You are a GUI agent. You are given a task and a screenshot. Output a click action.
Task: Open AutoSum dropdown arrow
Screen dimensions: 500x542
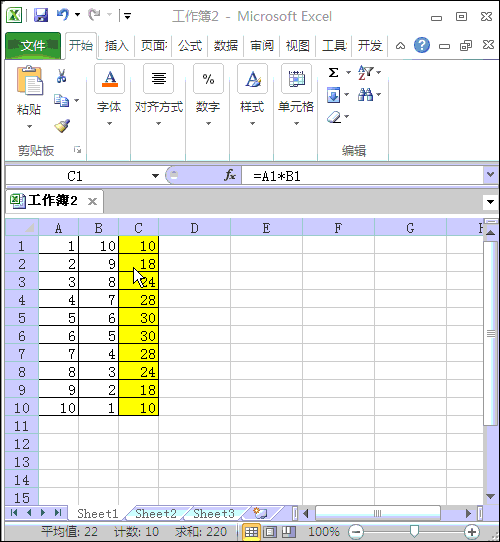pyautogui.click(x=348, y=73)
